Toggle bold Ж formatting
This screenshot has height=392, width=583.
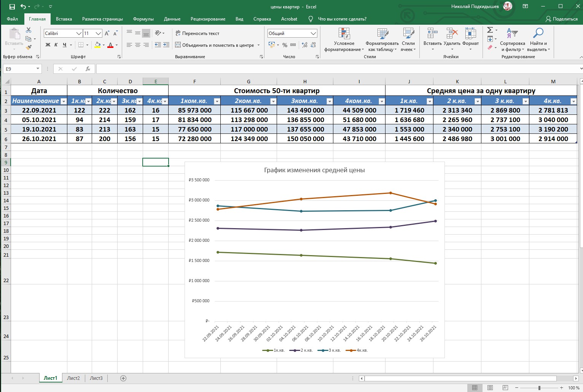point(48,45)
